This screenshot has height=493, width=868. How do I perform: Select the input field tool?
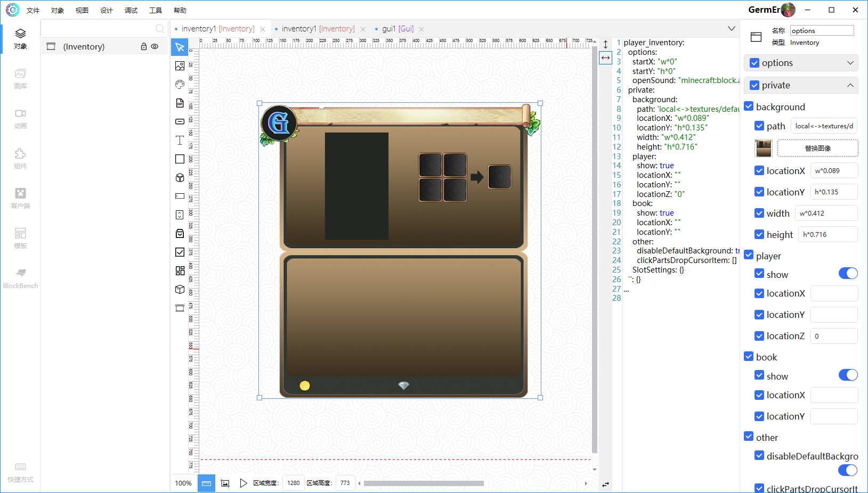180,196
